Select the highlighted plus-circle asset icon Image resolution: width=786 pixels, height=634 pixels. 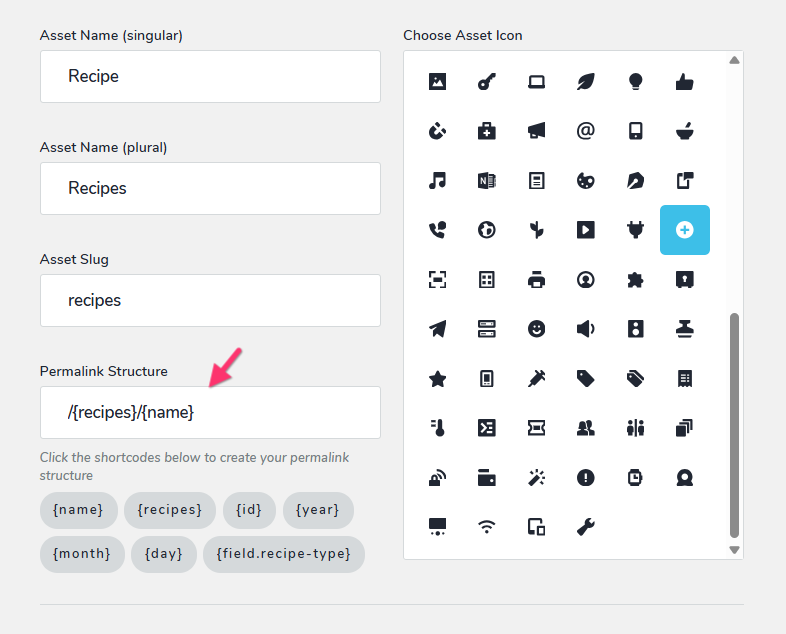[685, 230]
